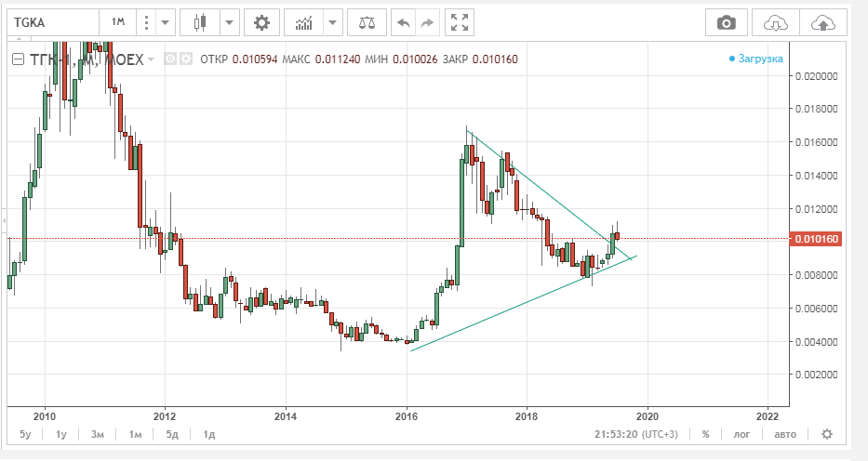Screen dimensions: 868x461
Task: Click the 0.002000 price axis label
Action: click(817, 375)
